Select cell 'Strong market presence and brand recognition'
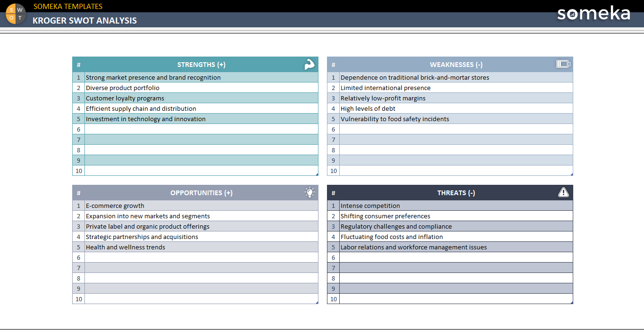 (201, 77)
